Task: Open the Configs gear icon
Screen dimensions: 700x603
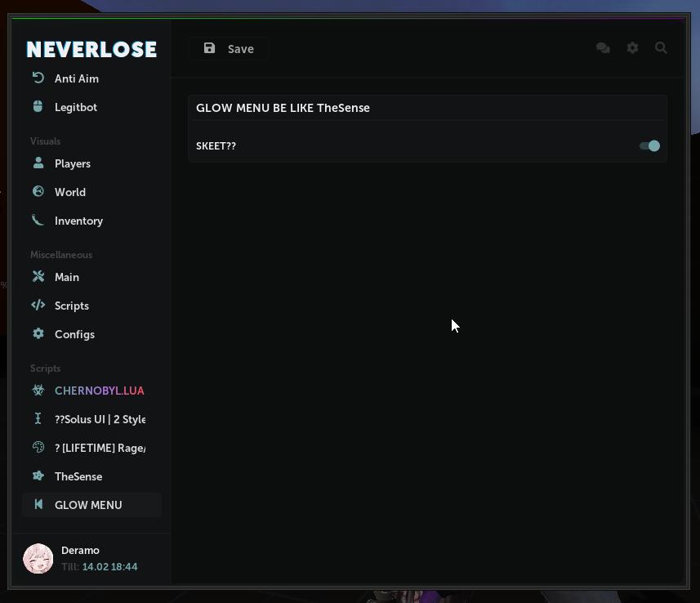Action: click(x=38, y=333)
